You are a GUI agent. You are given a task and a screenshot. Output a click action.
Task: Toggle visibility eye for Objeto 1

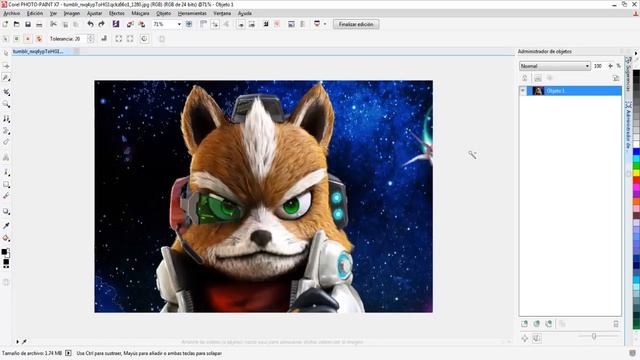pyautogui.click(x=523, y=91)
